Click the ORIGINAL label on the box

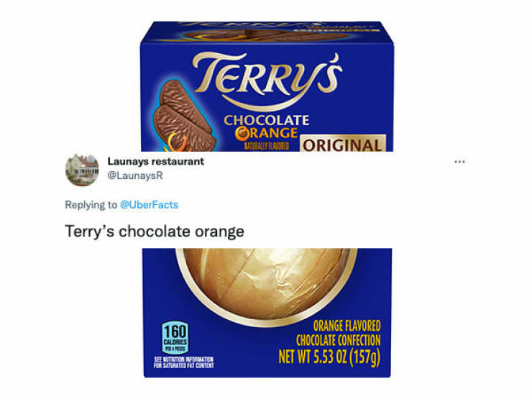click(343, 144)
